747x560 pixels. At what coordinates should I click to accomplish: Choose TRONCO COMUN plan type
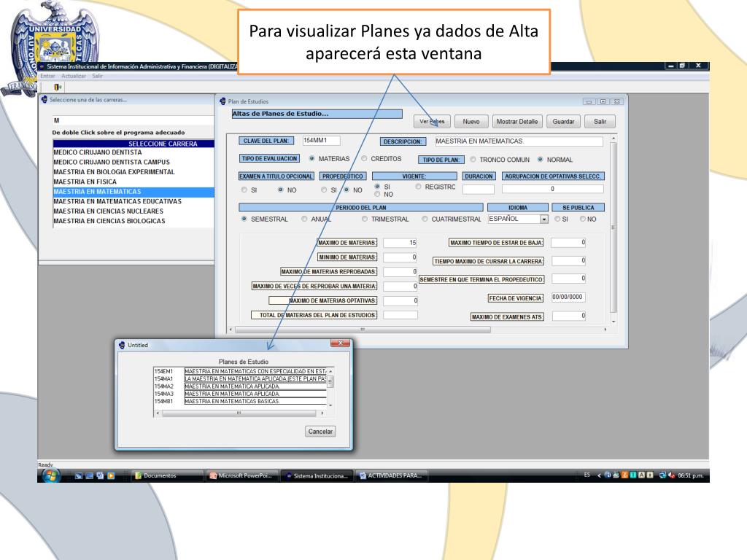point(473,160)
